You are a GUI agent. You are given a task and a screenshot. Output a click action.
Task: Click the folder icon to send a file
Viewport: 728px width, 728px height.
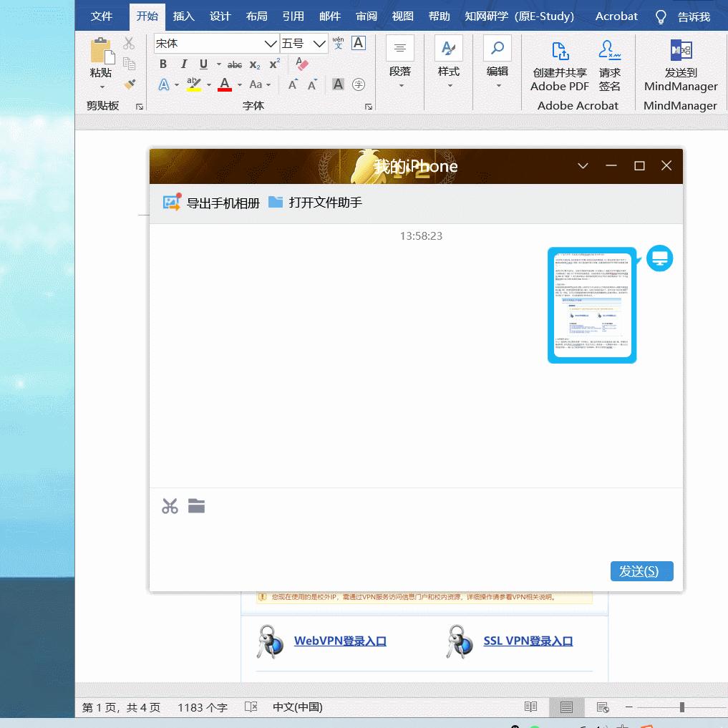[x=196, y=506]
